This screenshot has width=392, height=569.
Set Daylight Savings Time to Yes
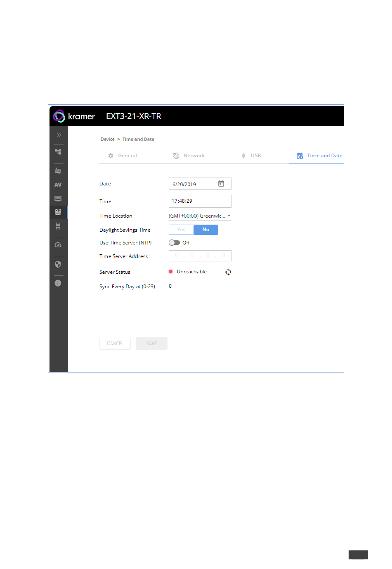182,230
